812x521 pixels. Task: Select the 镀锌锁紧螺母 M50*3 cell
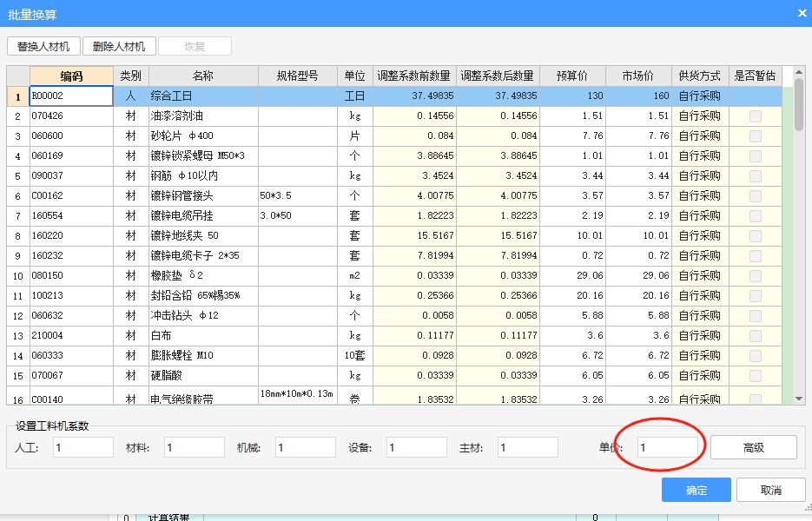pyautogui.click(x=203, y=156)
